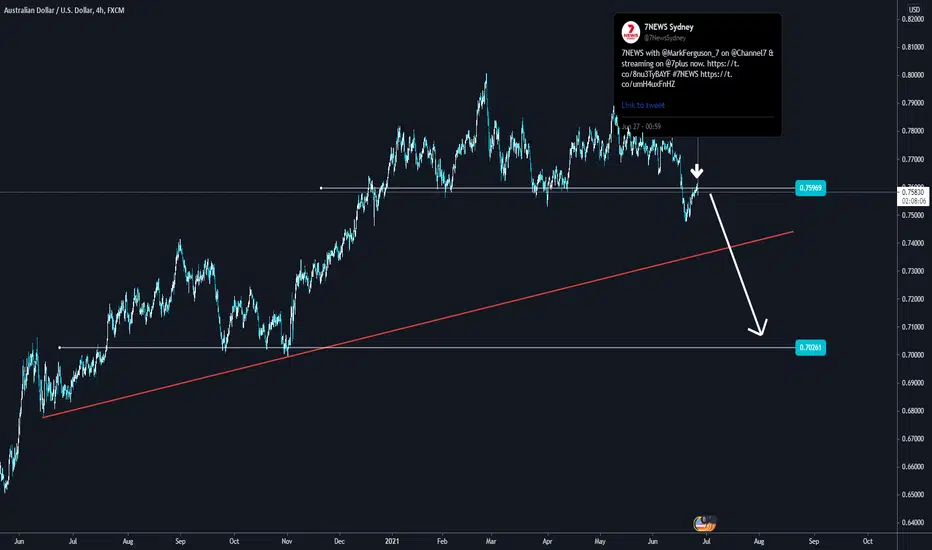The image size is (932, 550).
Task: Click the US flag economic event icon
Action: tap(705, 523)
